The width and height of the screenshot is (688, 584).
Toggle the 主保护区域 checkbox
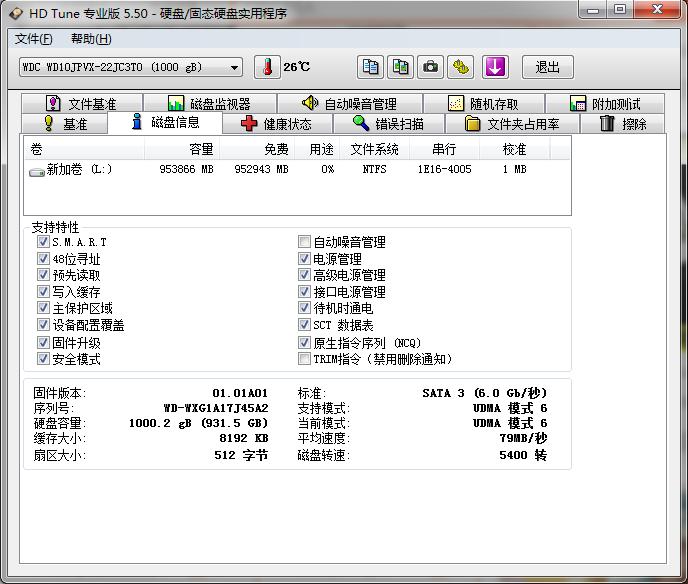[43, 308]
